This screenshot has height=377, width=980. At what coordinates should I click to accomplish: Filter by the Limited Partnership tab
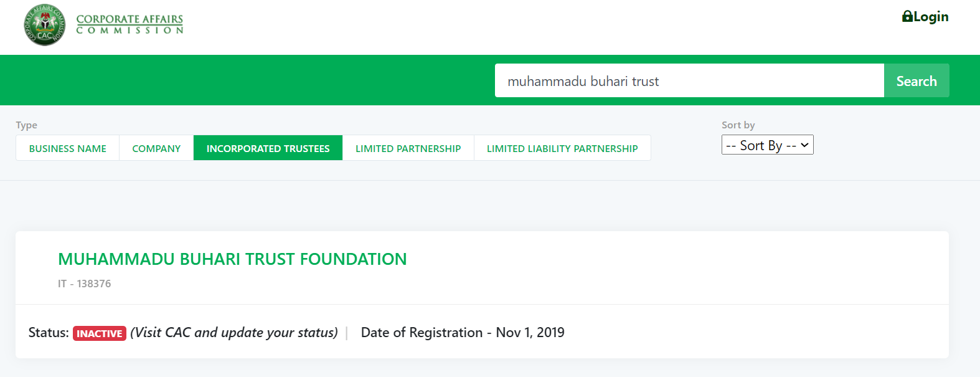[408, 148]
